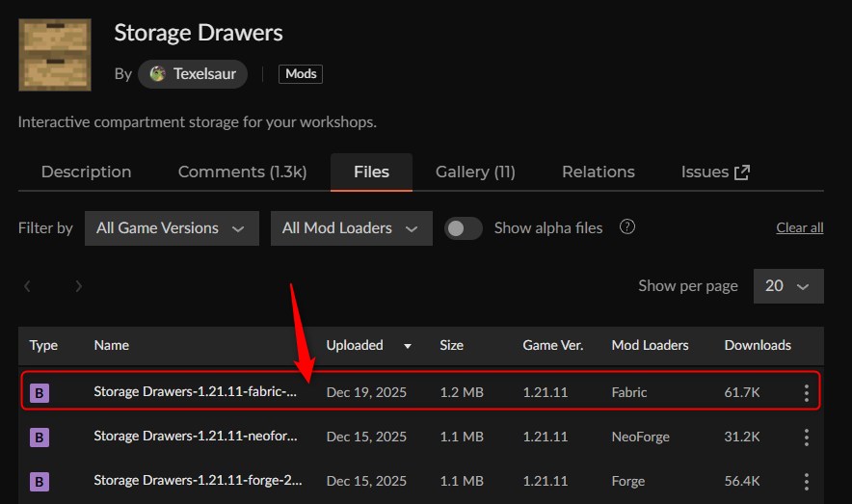Expand the All Game Versions dropdown
852x504 pixels.
172,228
